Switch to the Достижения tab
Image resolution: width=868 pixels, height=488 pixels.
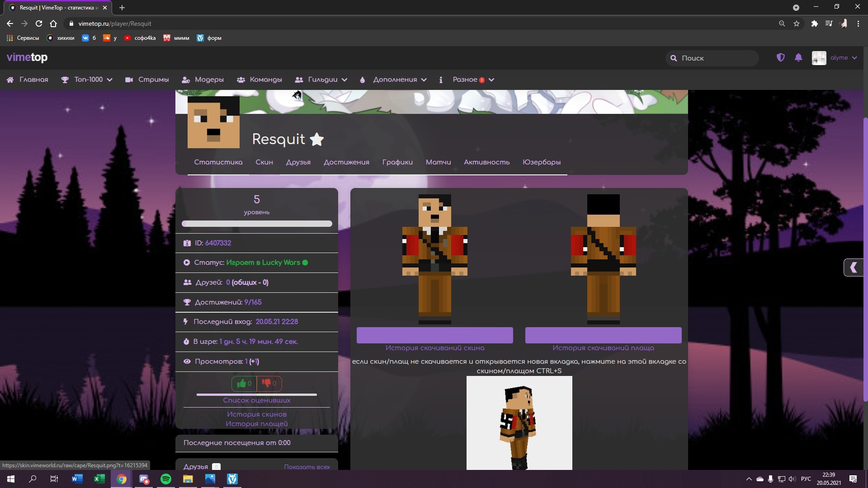[346, 162]
